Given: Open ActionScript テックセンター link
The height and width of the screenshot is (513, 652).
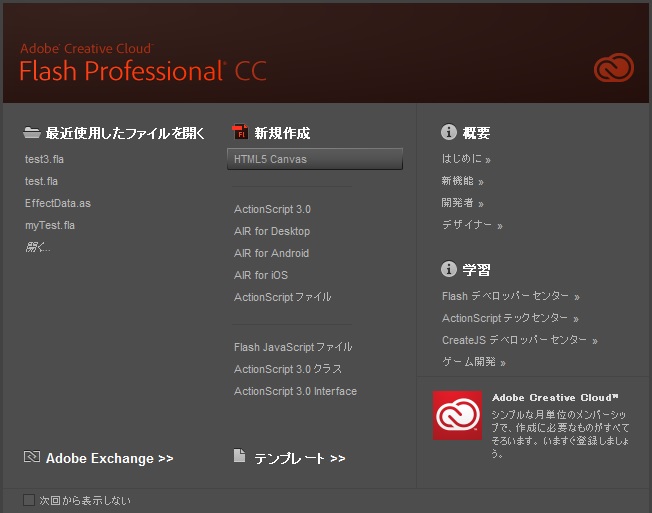Looking at the screenshot, I should pos(510,318).
